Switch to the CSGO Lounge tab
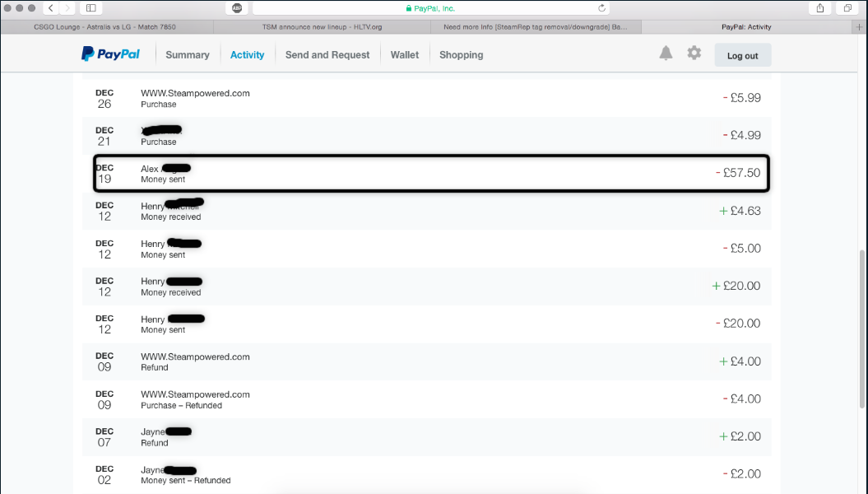The height and width of the screenshot is (494, 868). coord(107,26)
